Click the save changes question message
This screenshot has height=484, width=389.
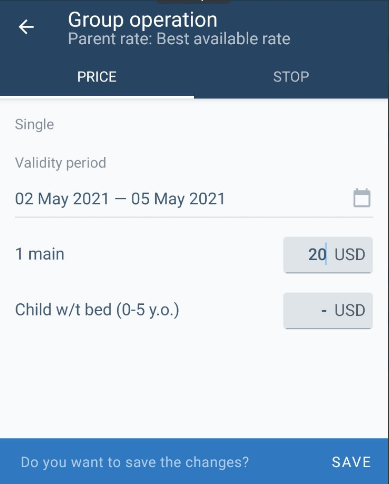135,462
